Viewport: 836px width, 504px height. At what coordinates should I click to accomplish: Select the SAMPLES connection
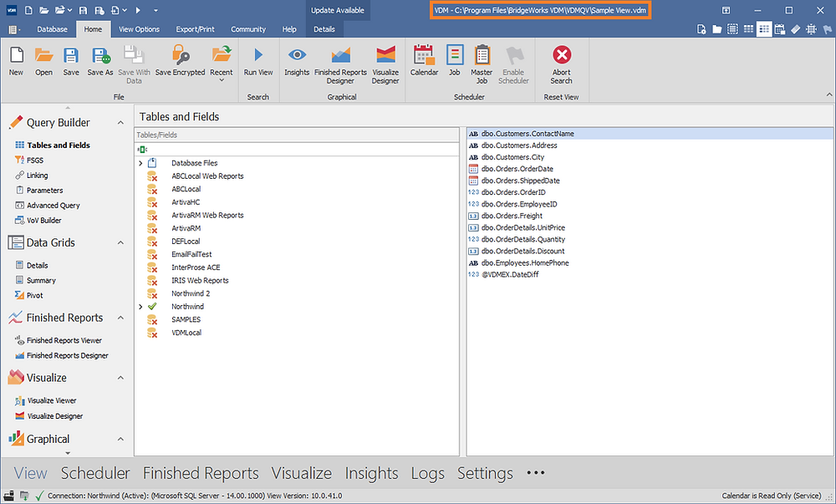pos(186,319)
